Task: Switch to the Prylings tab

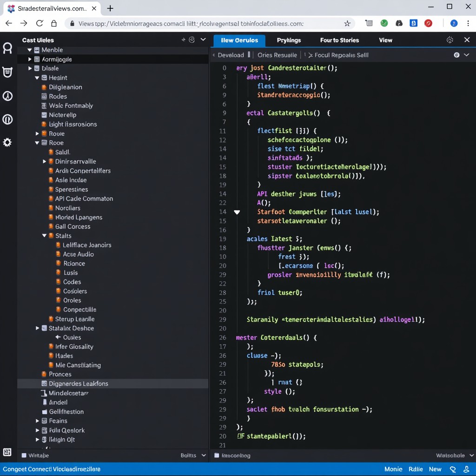Action: [x=289, y=40]
